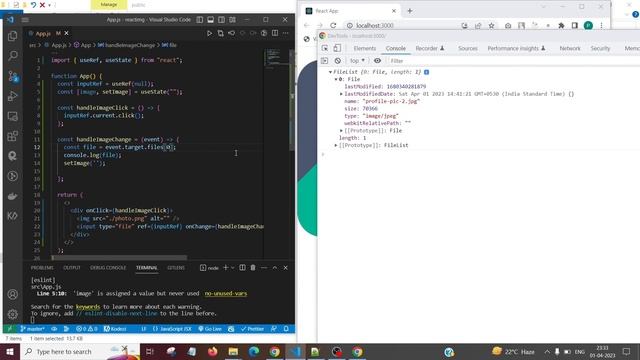Image resolution: width=640 pixels, height=360 pixels.
Task: Open the Source Control view in activity bar
Action: [13, 76]
